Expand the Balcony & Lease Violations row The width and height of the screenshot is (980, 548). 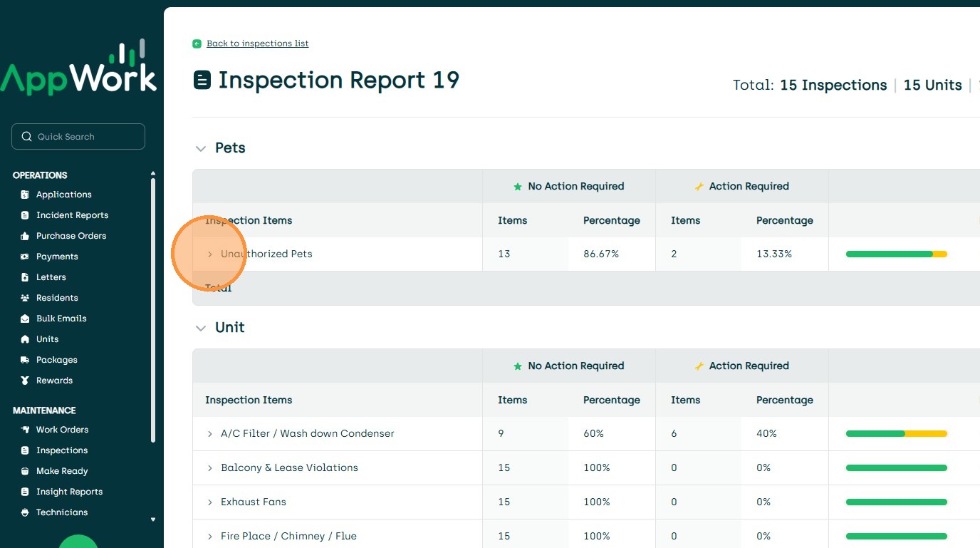(x=210, y=468)
